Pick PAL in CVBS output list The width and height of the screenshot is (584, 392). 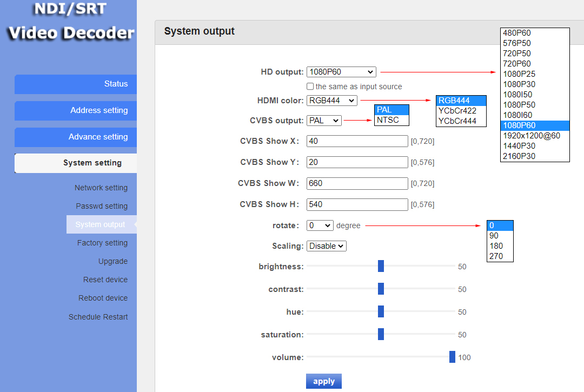pyautogui.click(x=391, y=110)
